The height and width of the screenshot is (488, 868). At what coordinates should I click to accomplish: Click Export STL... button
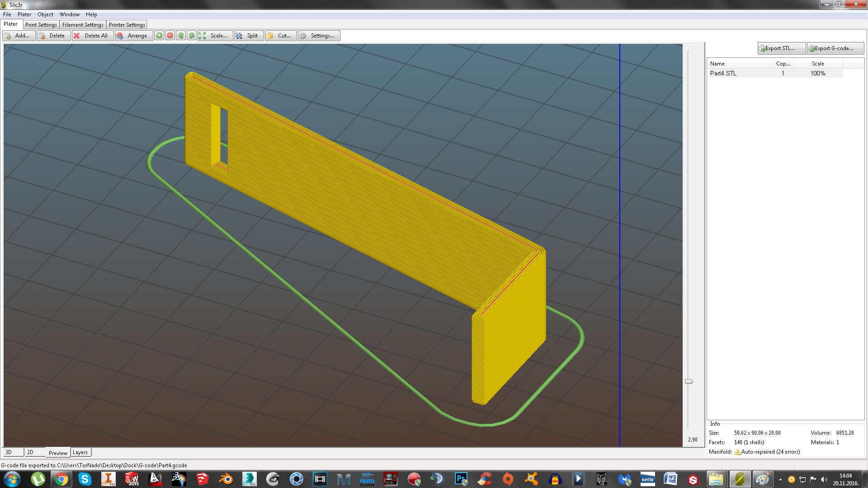[781, 48]
